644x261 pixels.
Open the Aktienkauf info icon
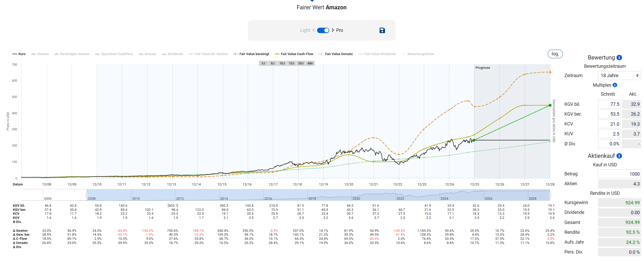point(619,156)
